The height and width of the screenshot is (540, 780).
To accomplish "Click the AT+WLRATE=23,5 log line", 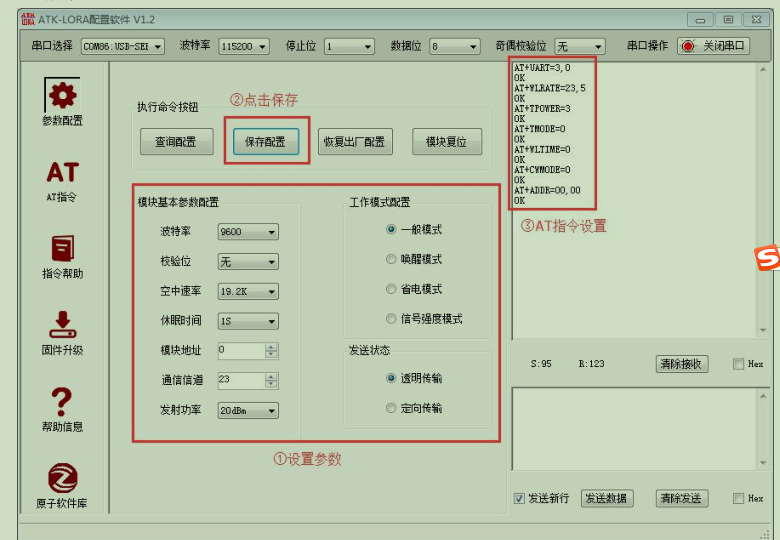I will 550,88.
